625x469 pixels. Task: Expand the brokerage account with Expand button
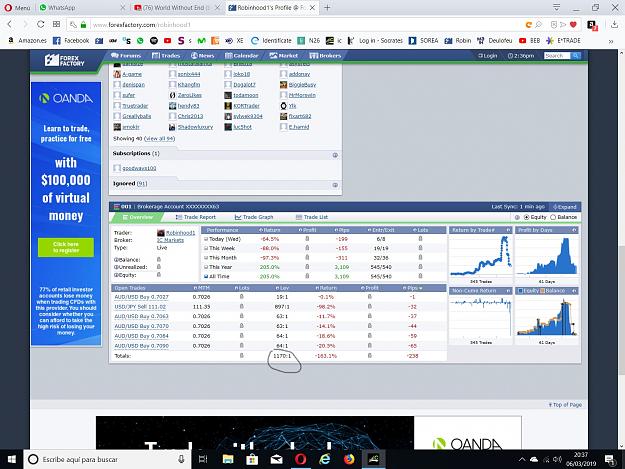click(x=565, y=207)
